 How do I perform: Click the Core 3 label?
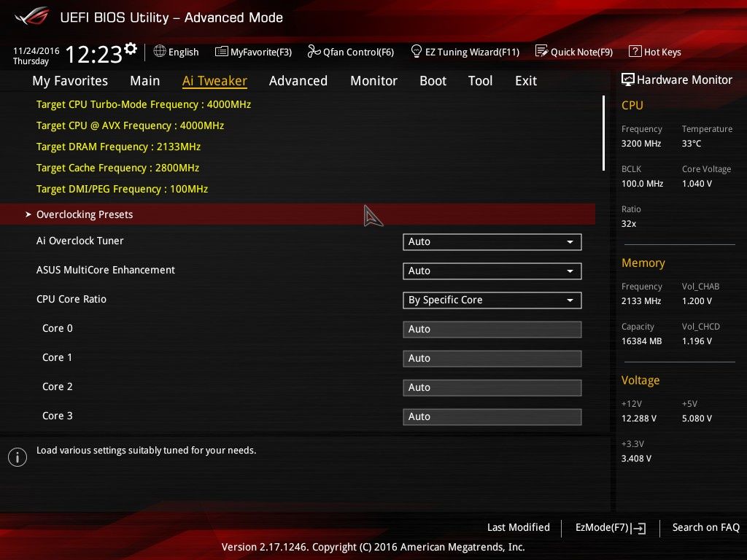coord(57,416)
